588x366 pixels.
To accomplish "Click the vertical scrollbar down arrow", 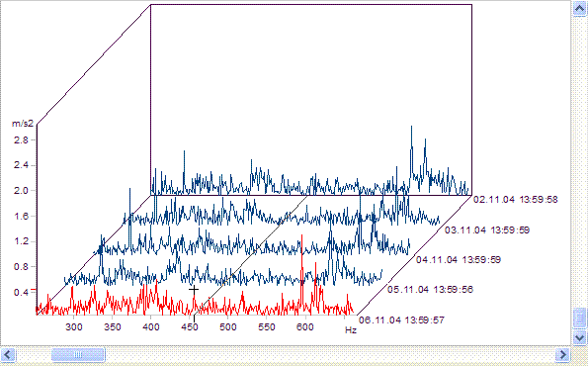I will tap(580, 337).
